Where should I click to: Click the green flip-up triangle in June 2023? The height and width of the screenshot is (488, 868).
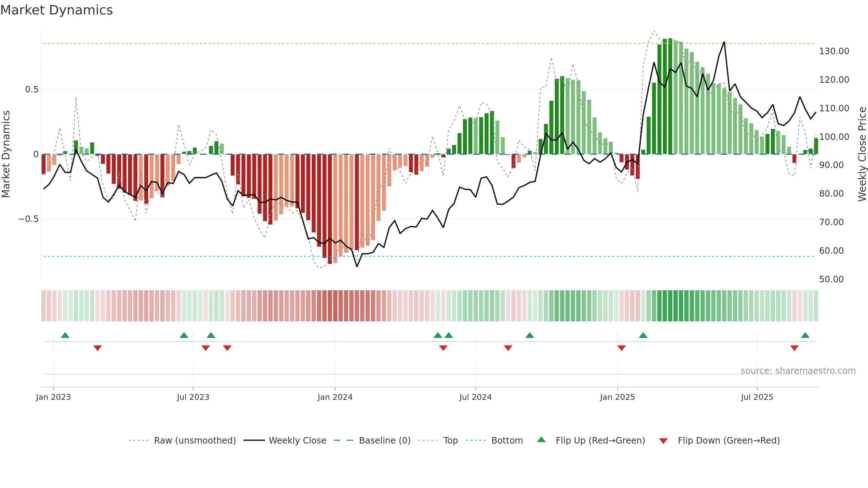(x=184, y=335)
